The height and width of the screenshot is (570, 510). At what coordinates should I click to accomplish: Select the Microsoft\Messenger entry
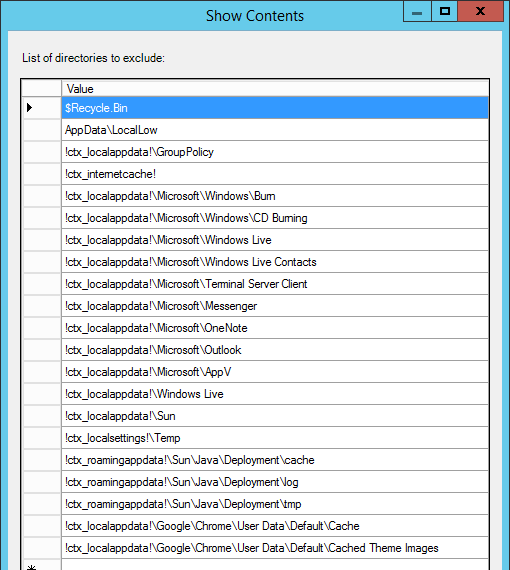point(275,306)
